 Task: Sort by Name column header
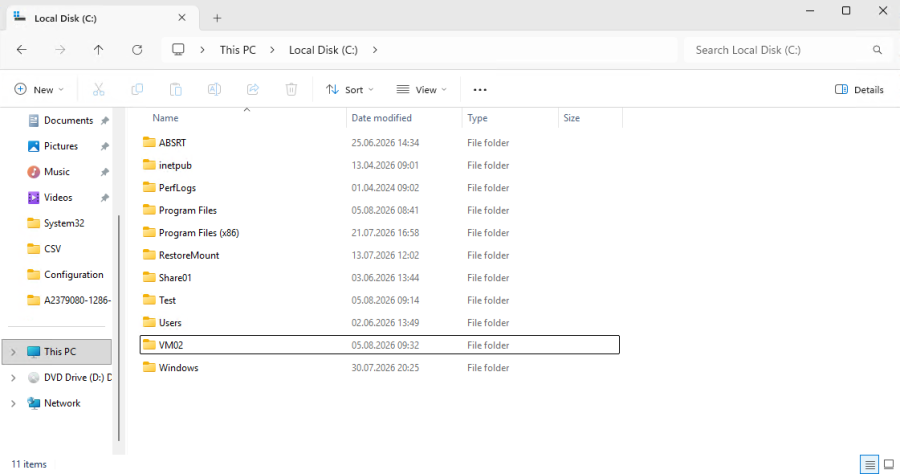click(x=165, y=118)
